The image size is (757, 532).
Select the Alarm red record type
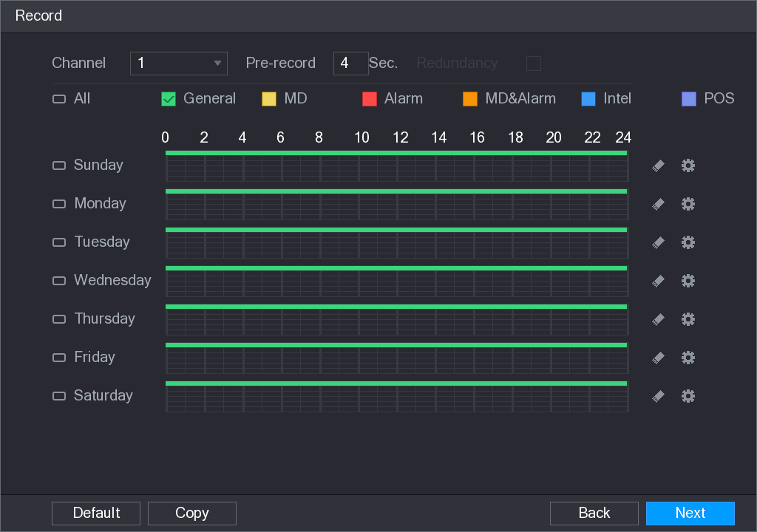pos(370,99)
